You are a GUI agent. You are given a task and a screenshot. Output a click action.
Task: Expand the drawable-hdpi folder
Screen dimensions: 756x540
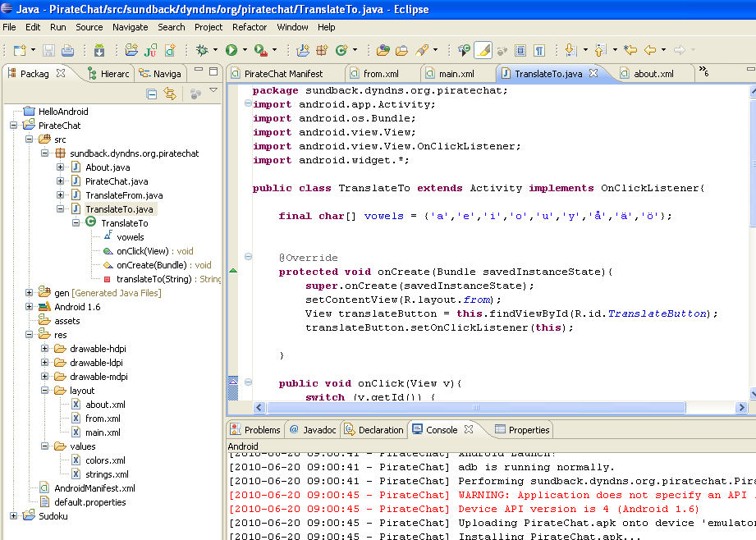coord(45,349)
